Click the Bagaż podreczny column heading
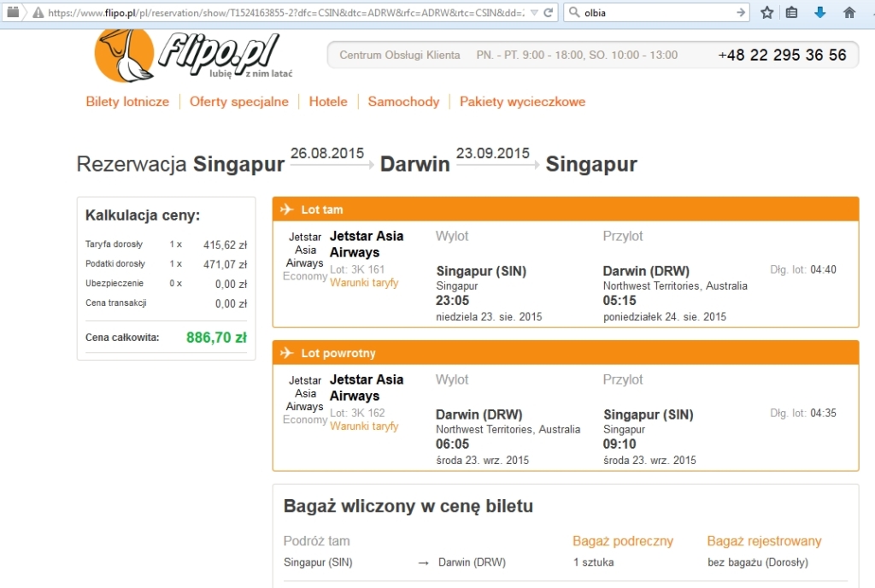875x588 pixels. [623, 541]
